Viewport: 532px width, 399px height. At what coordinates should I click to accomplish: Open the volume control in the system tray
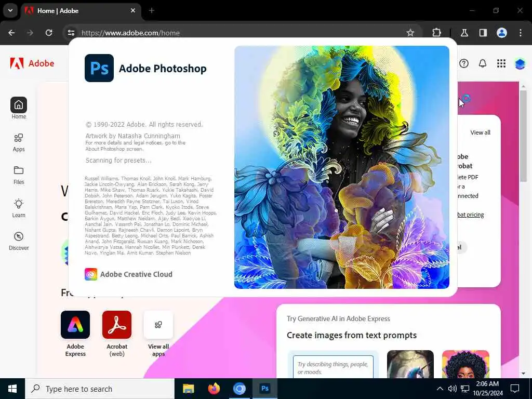point(452,389)
